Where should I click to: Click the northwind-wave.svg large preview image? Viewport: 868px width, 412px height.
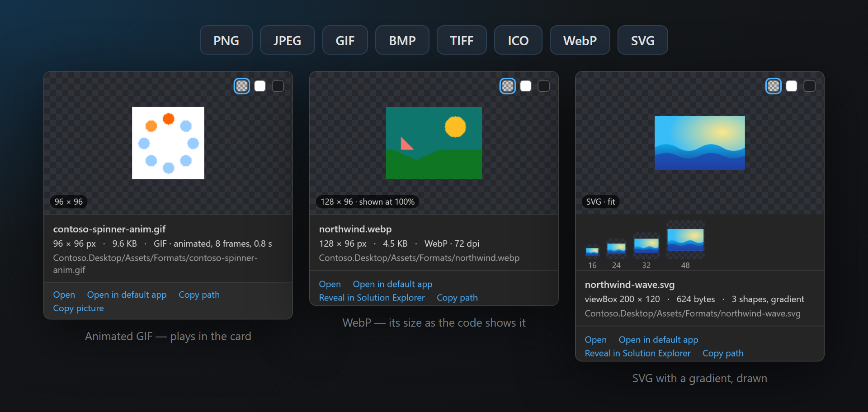pyautogui.click(x=700, y=143)
